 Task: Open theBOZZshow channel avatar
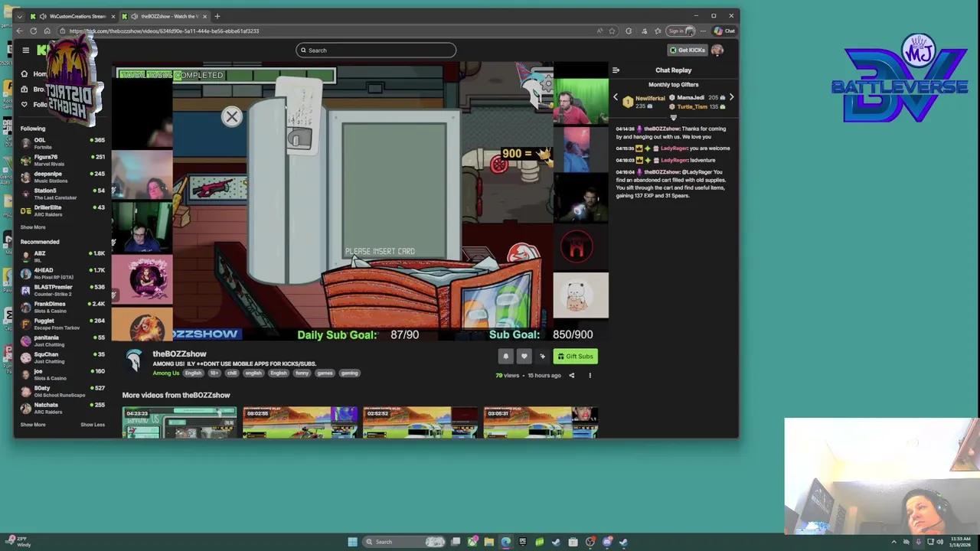pos(134,361)
